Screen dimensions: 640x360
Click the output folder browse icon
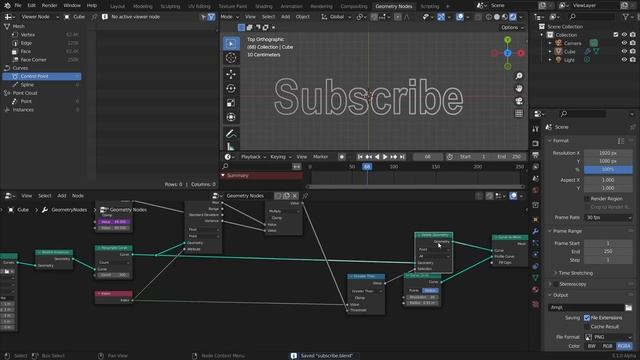pos(629,307)
